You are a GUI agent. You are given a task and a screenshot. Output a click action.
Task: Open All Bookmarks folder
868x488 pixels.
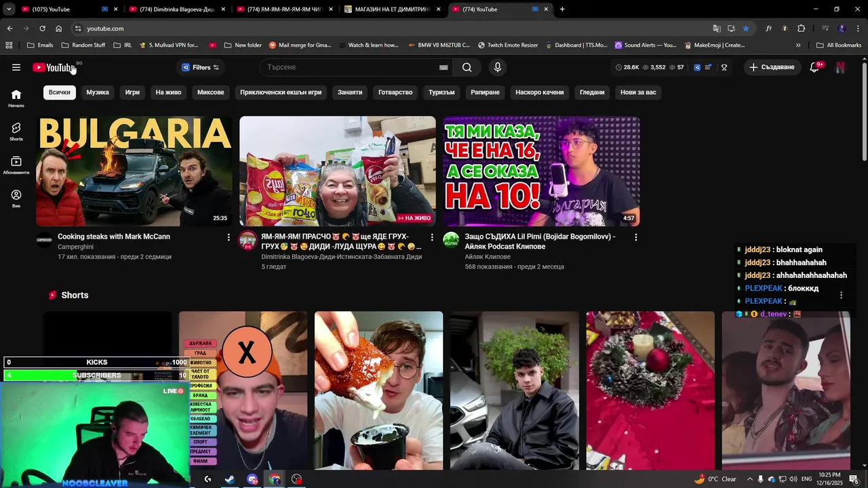(x=839, y=45)
